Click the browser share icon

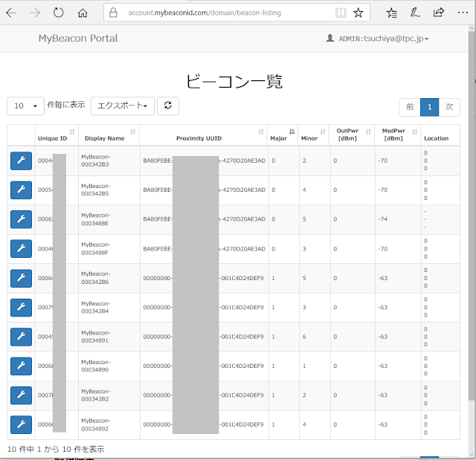click(x=438, y=13)
